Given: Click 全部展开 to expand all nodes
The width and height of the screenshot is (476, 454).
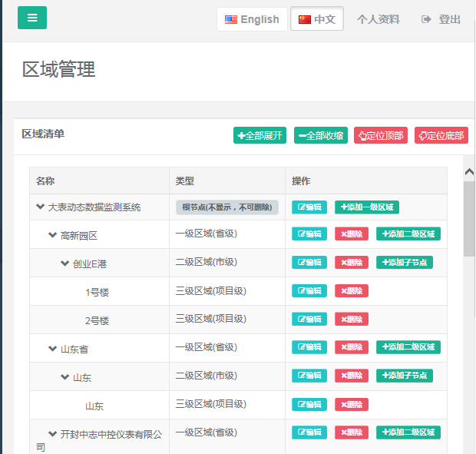Looking at the screenshot, I should [259, 135].
